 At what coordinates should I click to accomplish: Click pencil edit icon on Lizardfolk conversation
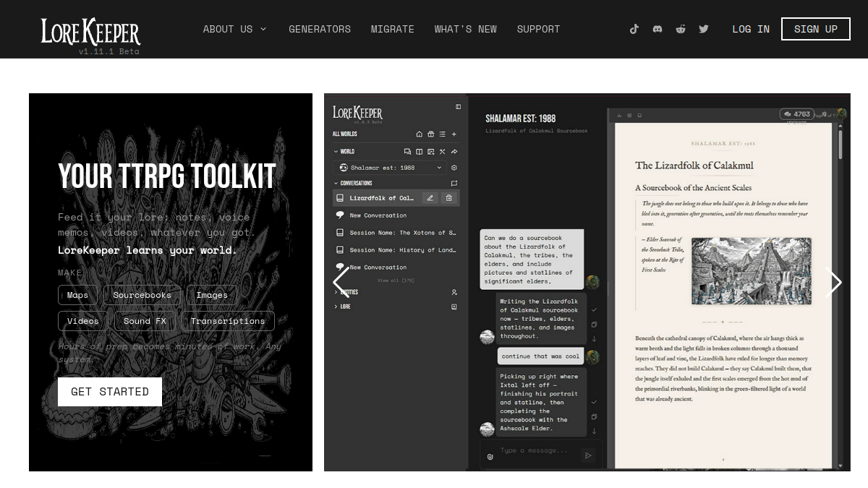(430, 198)
